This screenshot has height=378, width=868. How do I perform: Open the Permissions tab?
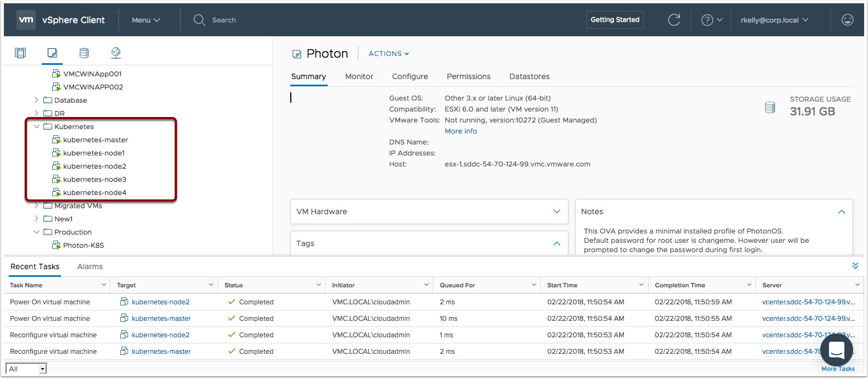click(x=468, y=76)
